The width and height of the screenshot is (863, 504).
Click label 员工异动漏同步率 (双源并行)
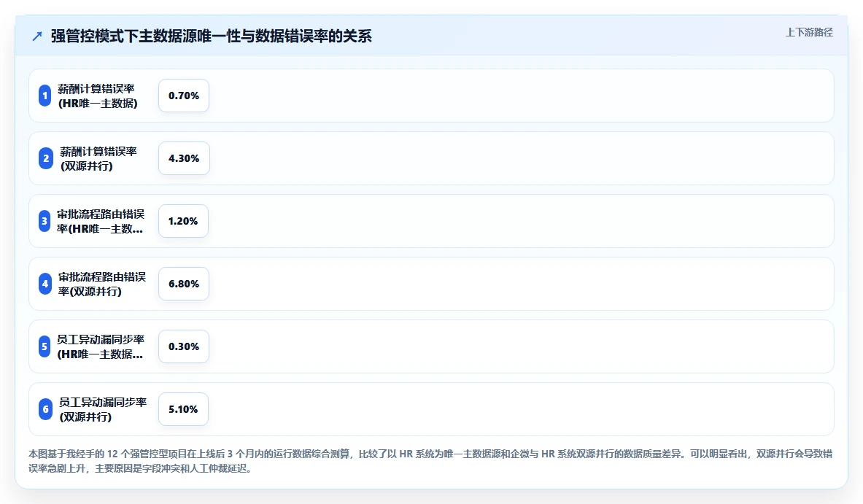coord(103,409)
